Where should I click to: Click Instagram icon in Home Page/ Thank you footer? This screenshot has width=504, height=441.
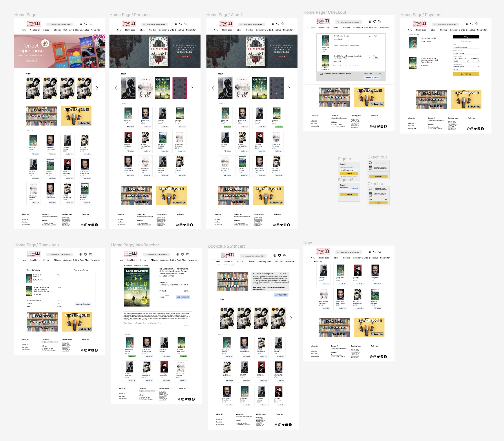click(86, 350)
